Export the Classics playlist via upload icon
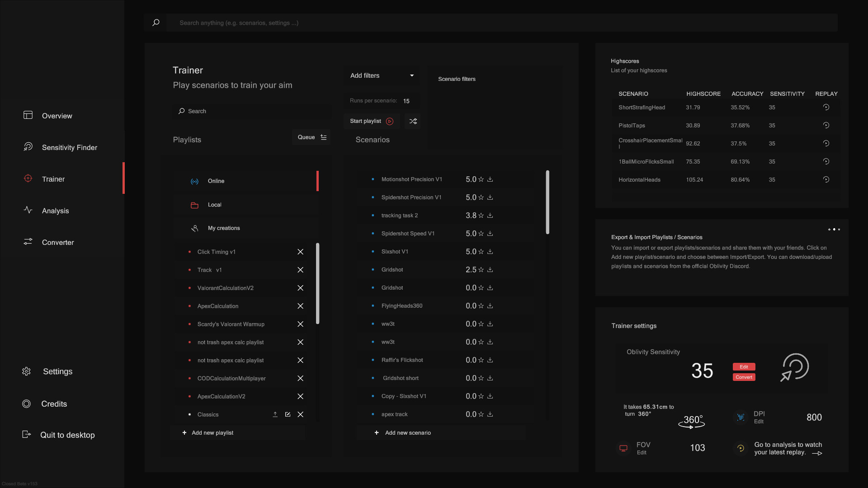Image resolution: width=868 pixels, height=488 pixels. 275,414
